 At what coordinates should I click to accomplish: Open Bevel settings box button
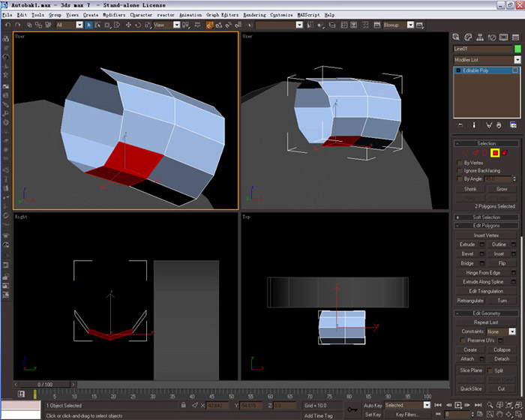pyautogui.click(x=482, y=254)
